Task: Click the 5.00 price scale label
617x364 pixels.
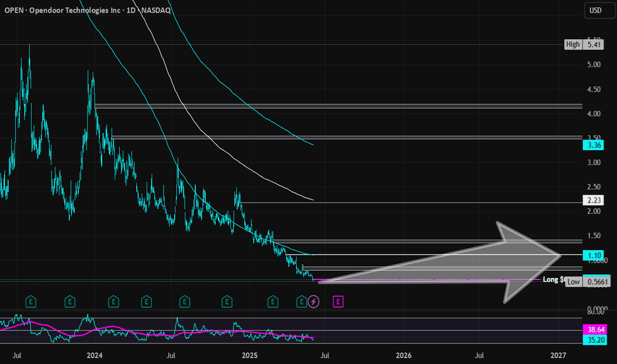Action: (594, 65)
